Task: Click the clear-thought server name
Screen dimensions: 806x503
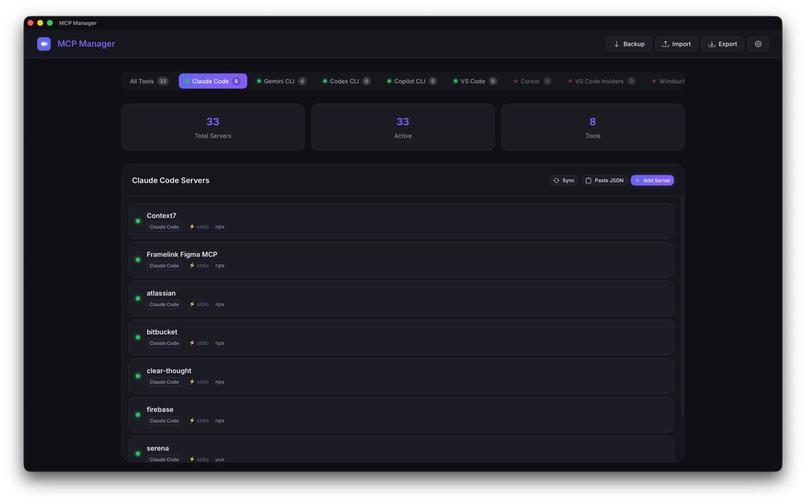Action: [169, 371]
